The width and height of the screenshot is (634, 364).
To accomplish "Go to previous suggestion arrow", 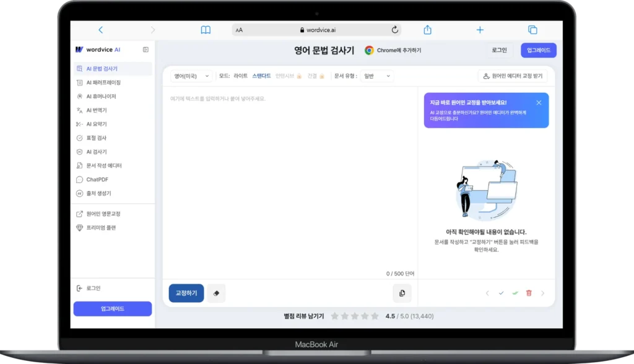I will tap(487, 293).
